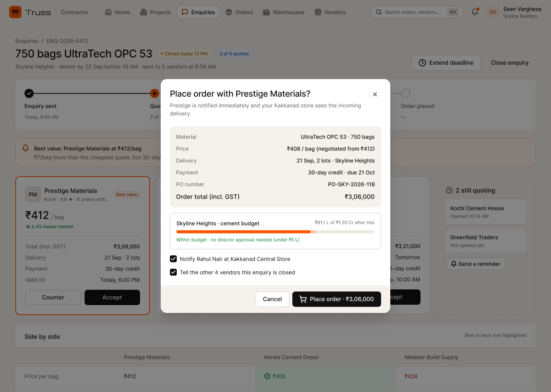Click the search magnifier icon
This screenshot has width=551, height=392.
coord(379,12)
